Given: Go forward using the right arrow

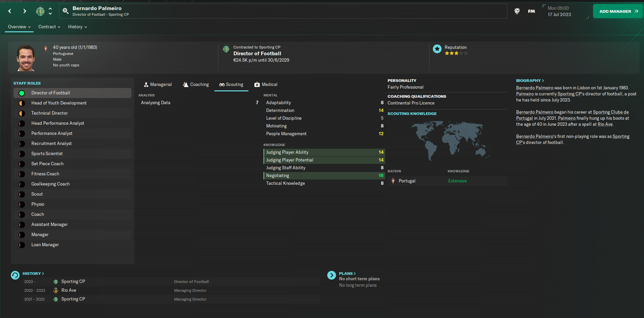Looking at the screenshot, I should click(x=25, y=11).
